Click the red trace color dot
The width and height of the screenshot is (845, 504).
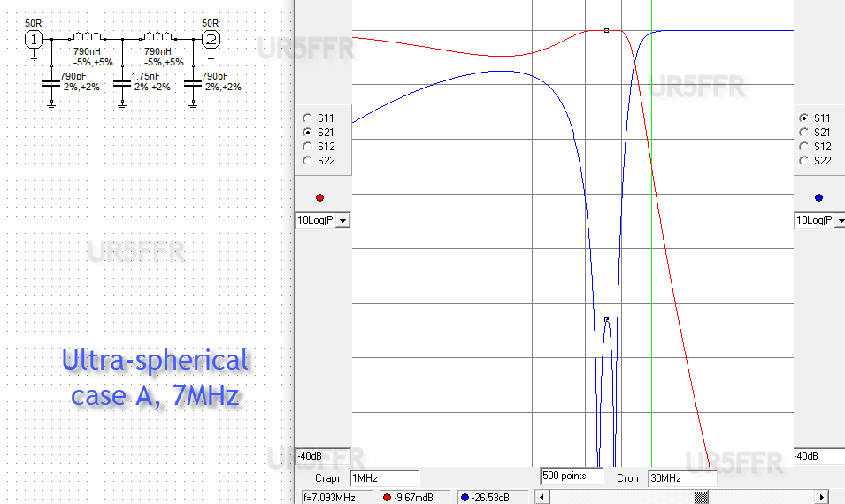click(x=319, y=197)
